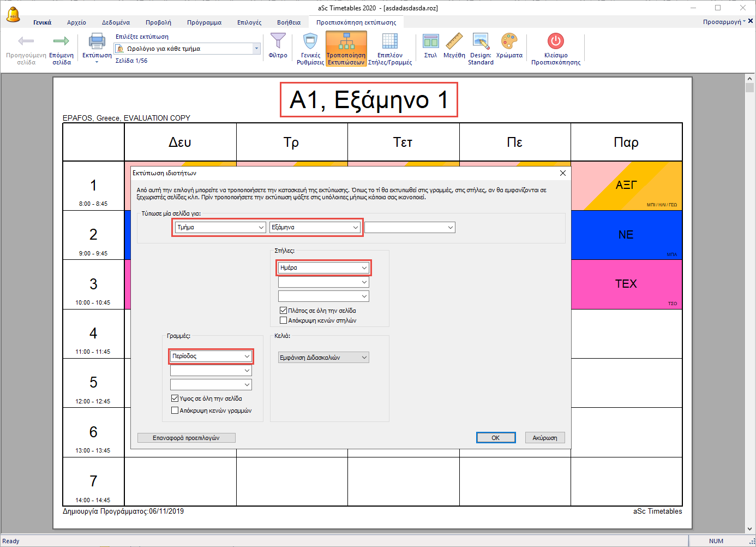Open the Filter funnel tool
This screenshot has height=547, width=756.
coord(278,41)
